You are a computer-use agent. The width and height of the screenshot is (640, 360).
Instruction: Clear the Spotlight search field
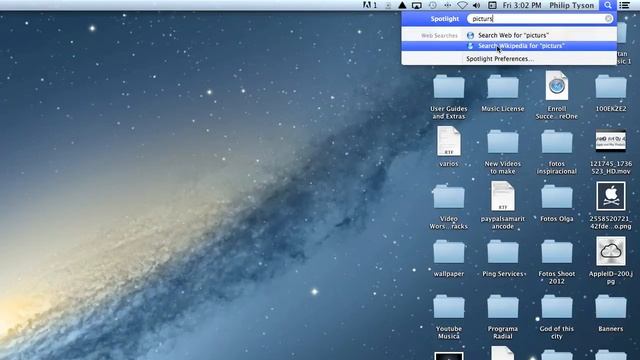608,19
